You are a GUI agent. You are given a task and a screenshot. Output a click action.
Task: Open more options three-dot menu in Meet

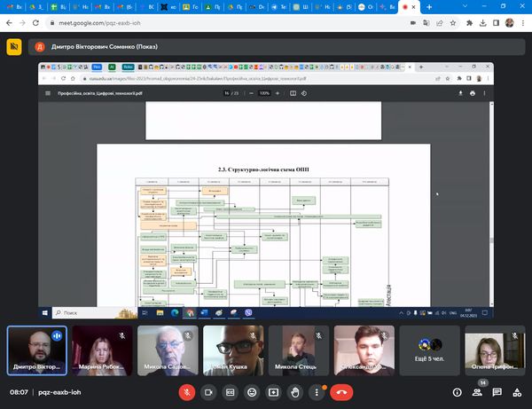coord(316,391)
